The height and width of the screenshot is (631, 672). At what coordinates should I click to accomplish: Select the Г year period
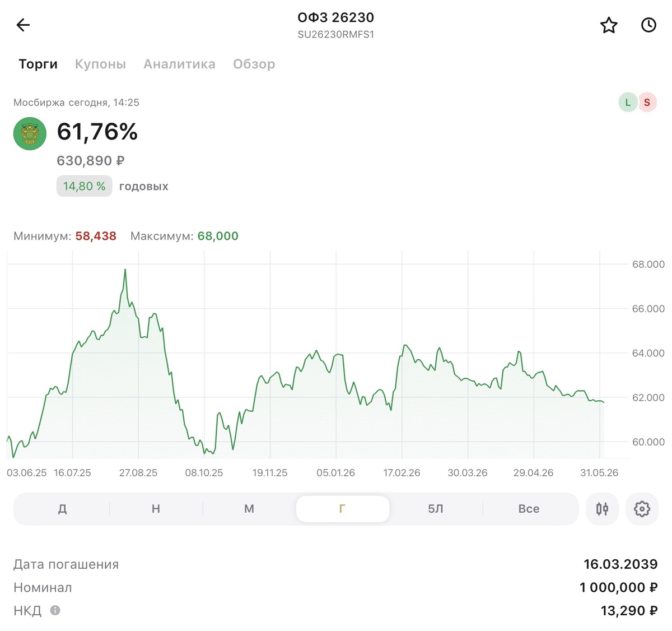(x=343, y=509)
